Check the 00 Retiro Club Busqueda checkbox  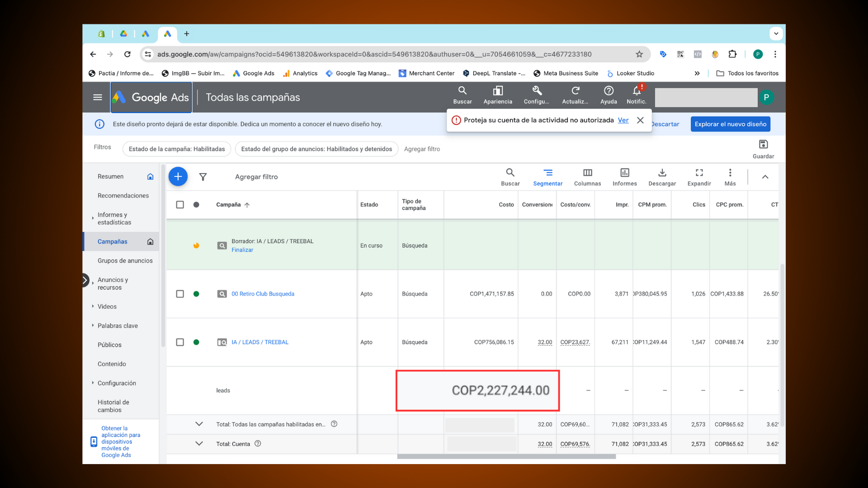180,294
